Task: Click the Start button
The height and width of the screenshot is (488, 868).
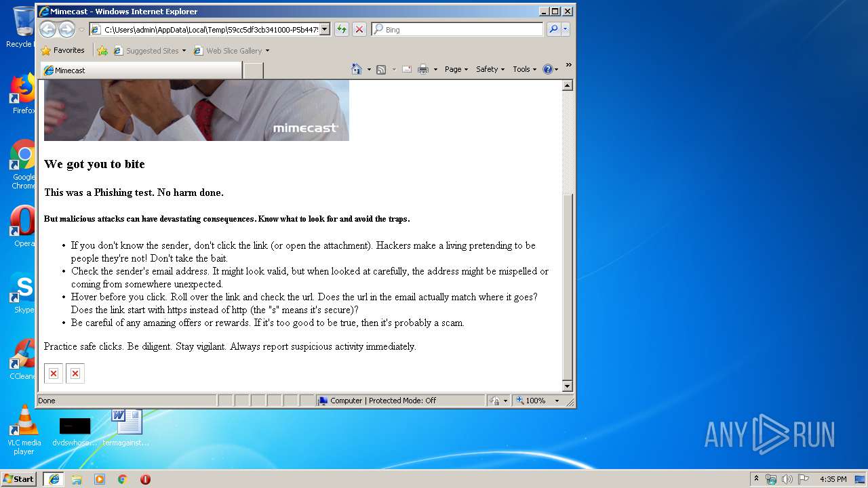Action: pyautogui.click(x=19, y=479)
